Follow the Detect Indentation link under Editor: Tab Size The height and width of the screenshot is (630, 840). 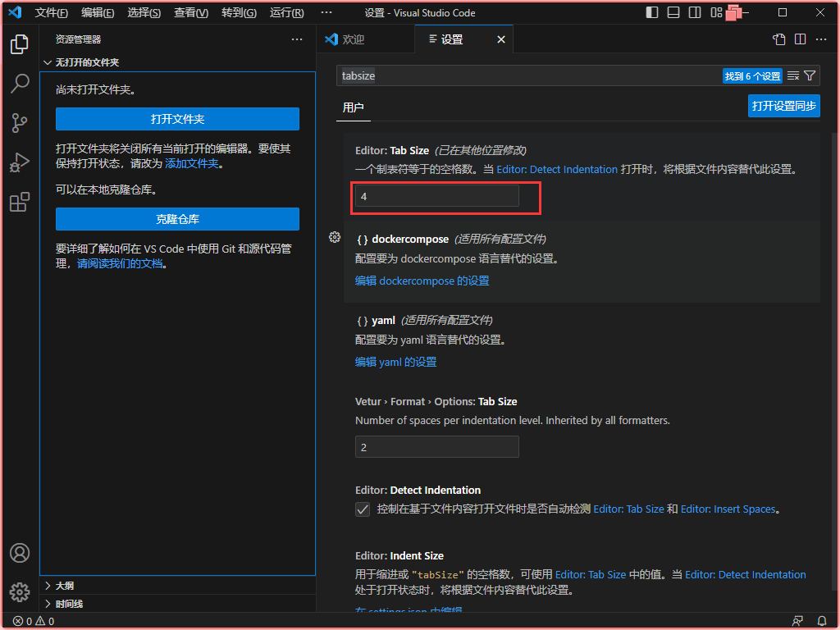click(x=557, y=169)
